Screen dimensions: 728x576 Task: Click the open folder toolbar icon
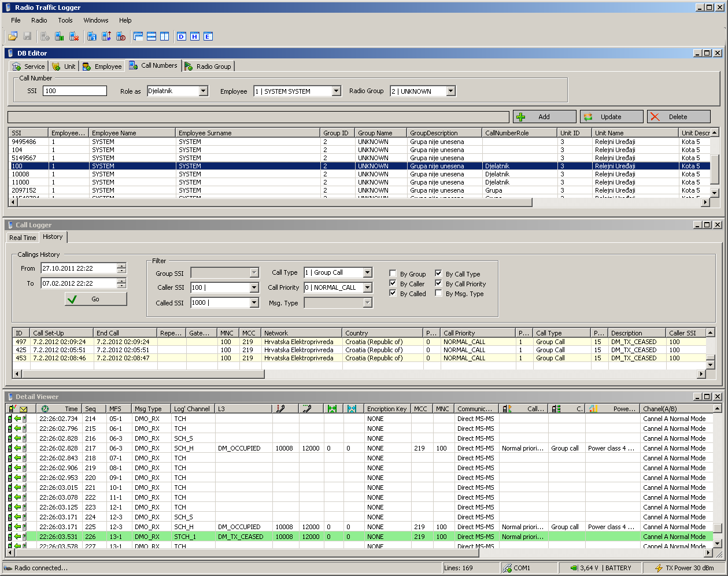click(x=13, y=36)
